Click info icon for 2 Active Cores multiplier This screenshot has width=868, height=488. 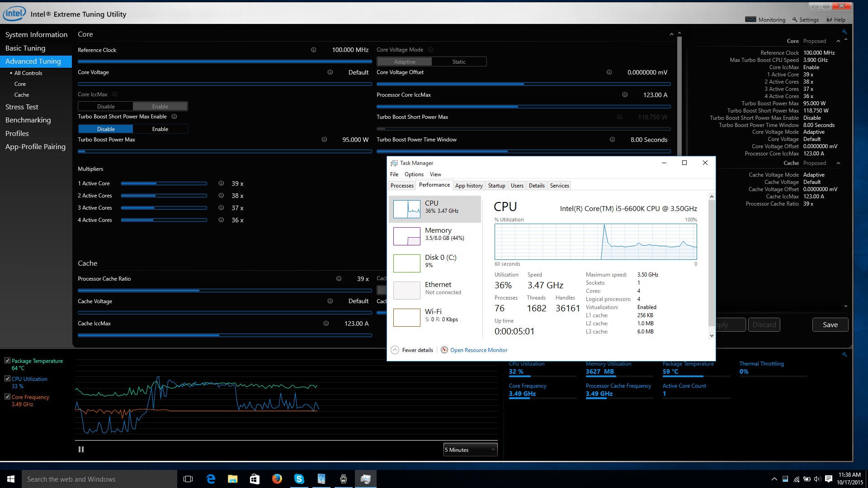[221, 196]
